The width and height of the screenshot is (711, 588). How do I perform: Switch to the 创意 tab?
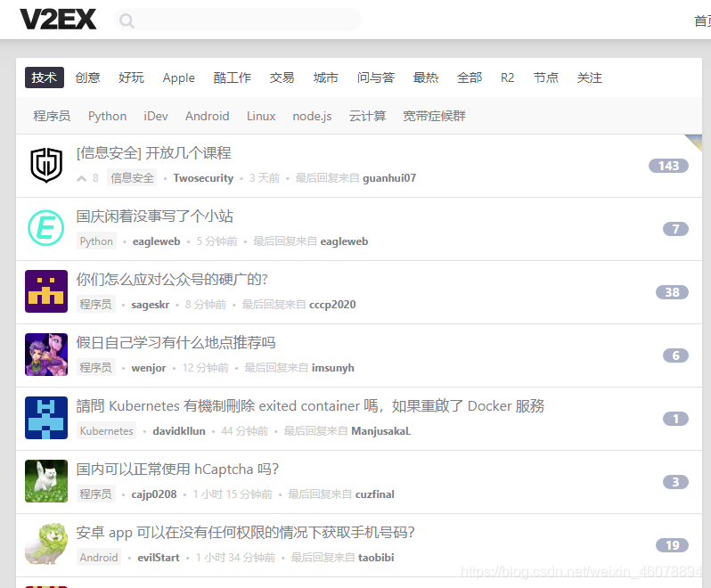tap(87, 78)
